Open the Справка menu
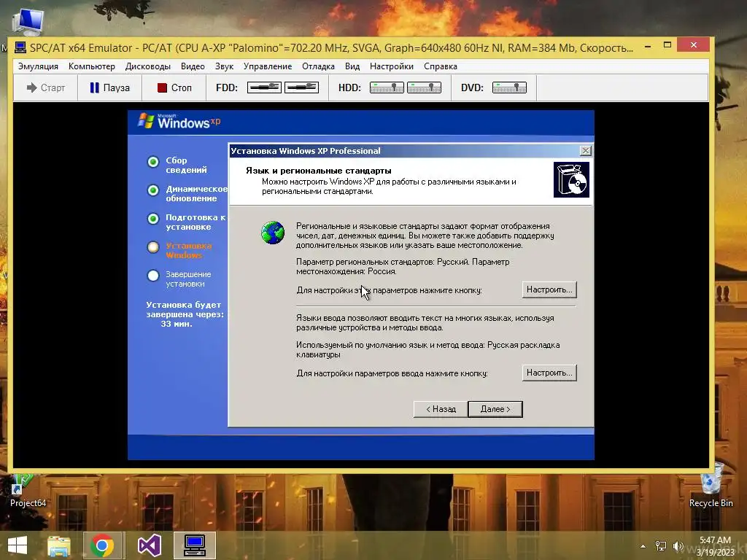The width and height of the screenshot is (747, 560). (441, 66)
